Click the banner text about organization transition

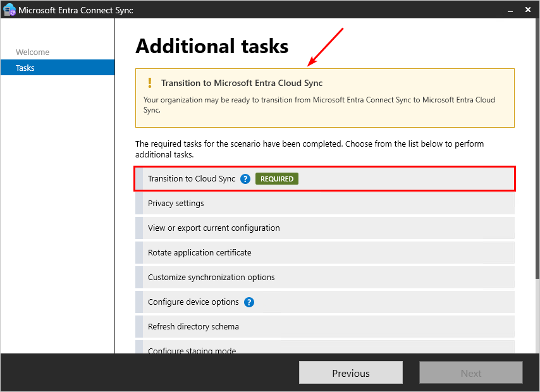319,105
